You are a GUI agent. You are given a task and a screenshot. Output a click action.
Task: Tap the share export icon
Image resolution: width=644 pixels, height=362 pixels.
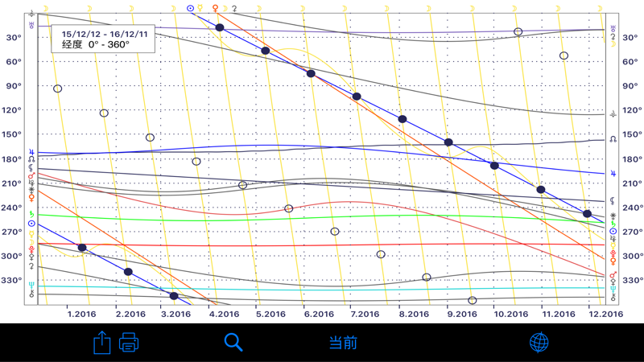tap(101, 343)
